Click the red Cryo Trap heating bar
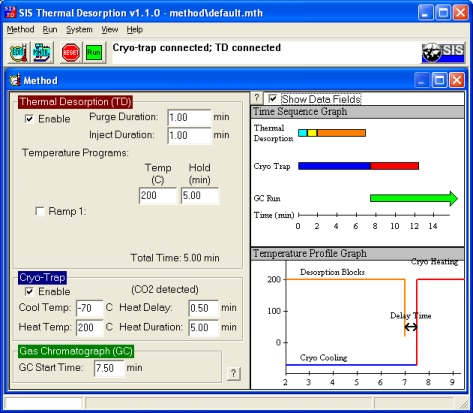Viewport: 473px width, 413px height. click(395, 166)
